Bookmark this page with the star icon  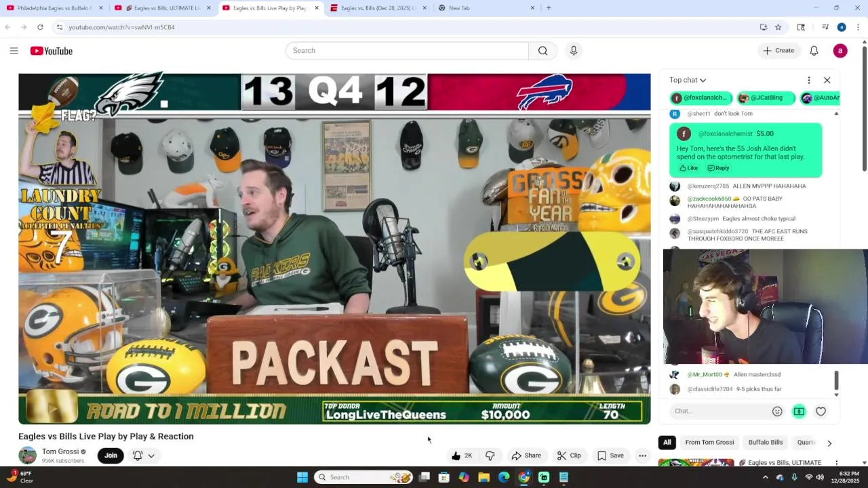pyautogui.click(x=778, y=27)
